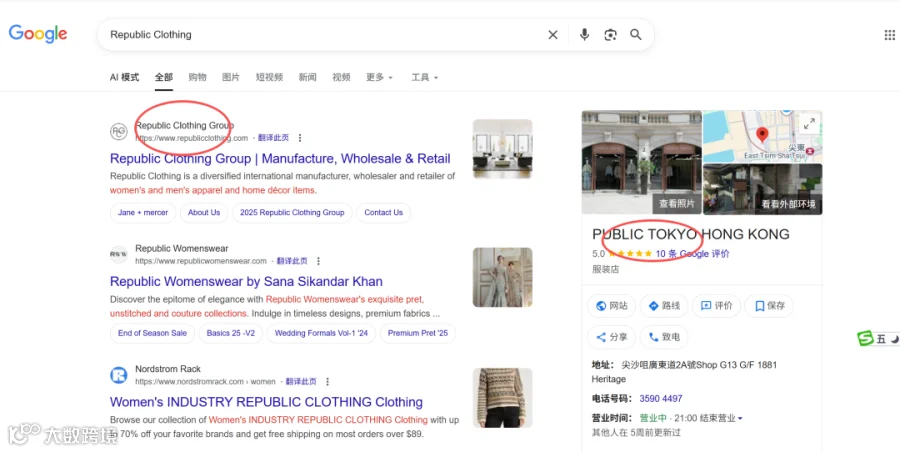Click Basics 25 -V2 chip
Screen dimensions: 900x452
231,333
